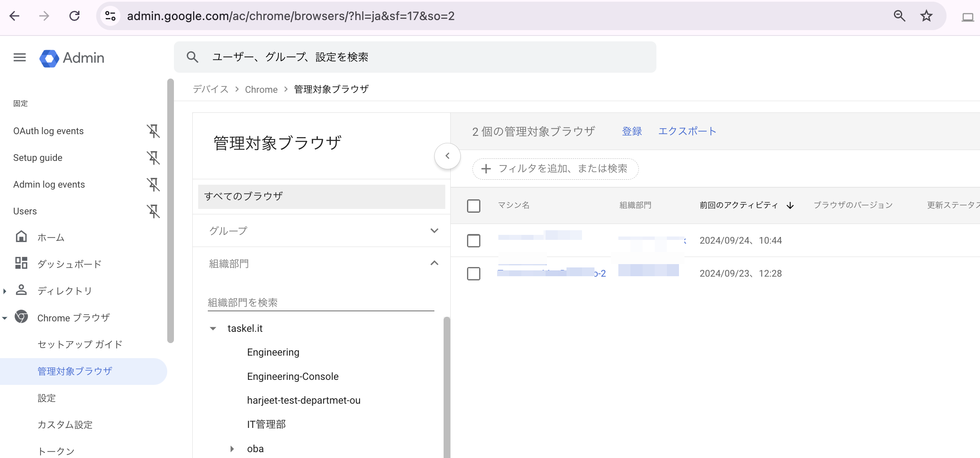Check the browser row dated 2024/09/23

pos(473,274)
